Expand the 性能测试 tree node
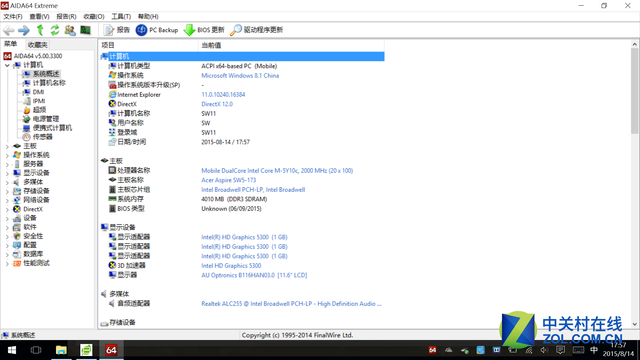640x360 pixels. (7, 263)
